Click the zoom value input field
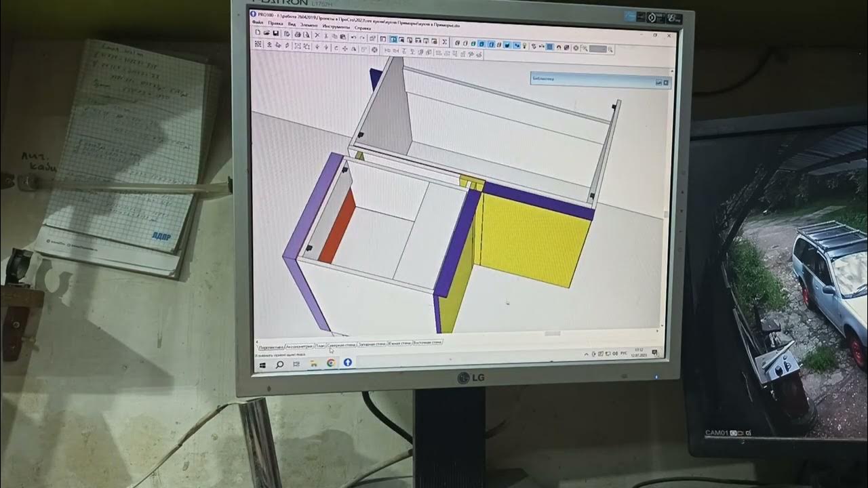868x488 pixels. [x=597, y=49]
